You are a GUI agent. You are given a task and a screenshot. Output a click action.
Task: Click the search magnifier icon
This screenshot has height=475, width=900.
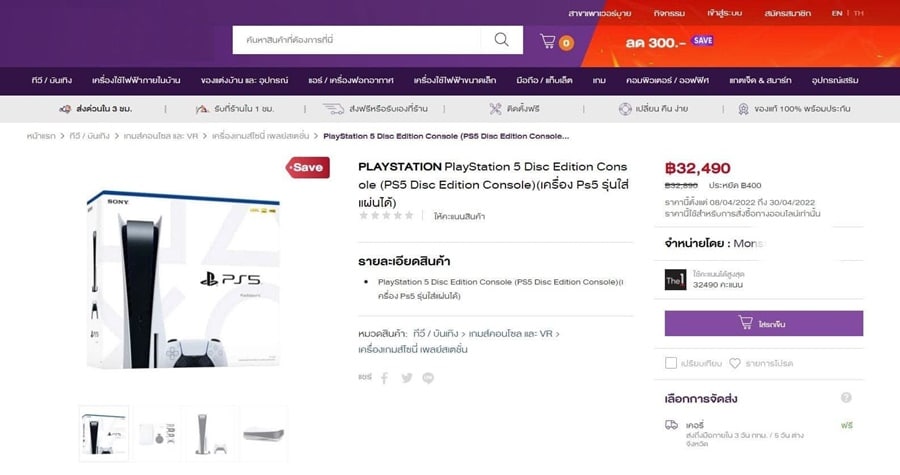pyautogui.click(x=501, y=40)
